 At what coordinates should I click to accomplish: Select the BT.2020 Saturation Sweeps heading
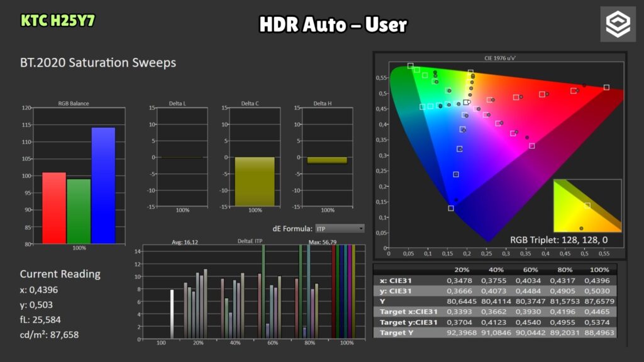(97, 63)
